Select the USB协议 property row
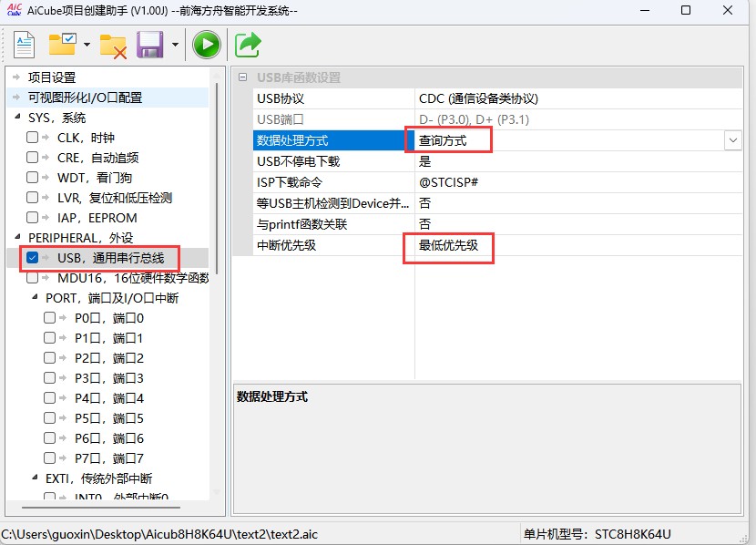Image resolution: width=756 pixels, height=545 pixels. tap(497, 98)
